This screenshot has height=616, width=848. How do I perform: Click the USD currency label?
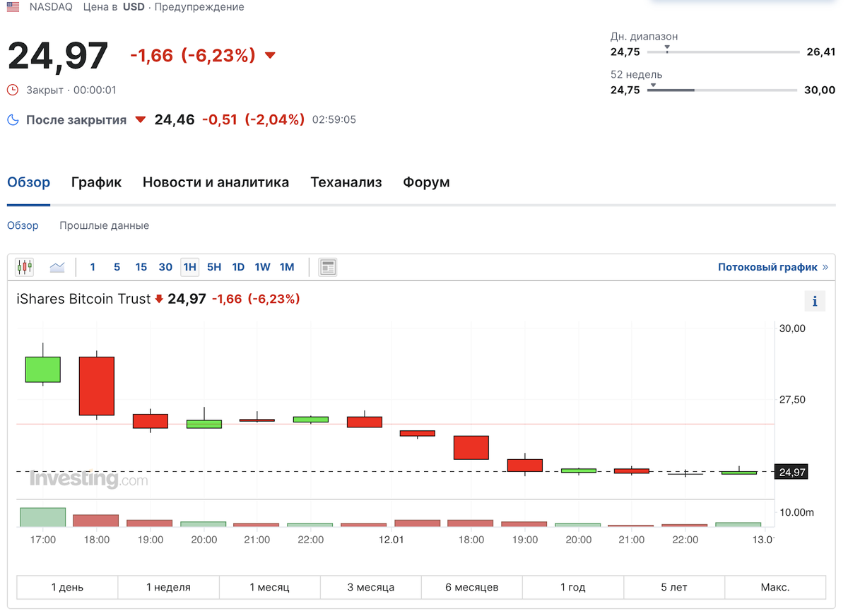click(x=134, y=7)
